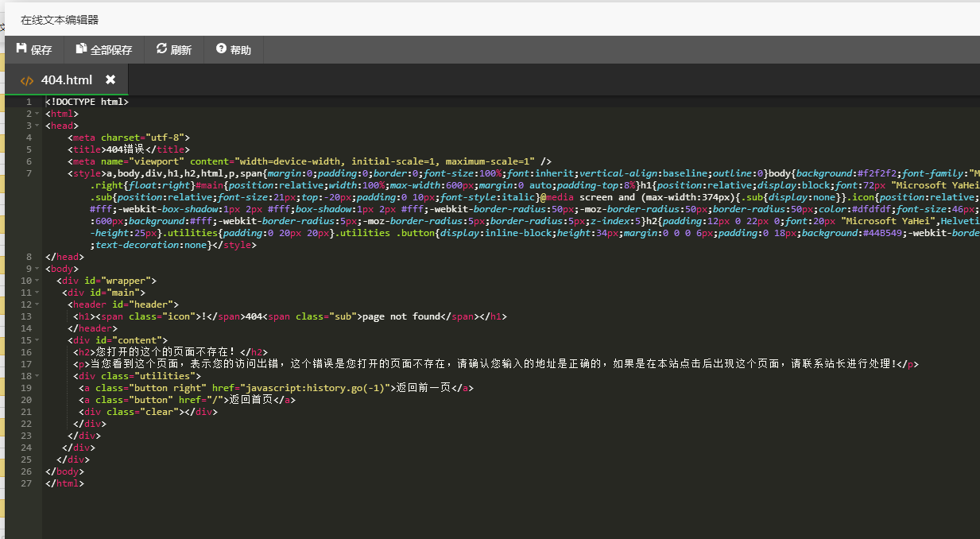Click the </header> closing tag

pyautogui.click(x=92, y=328)
